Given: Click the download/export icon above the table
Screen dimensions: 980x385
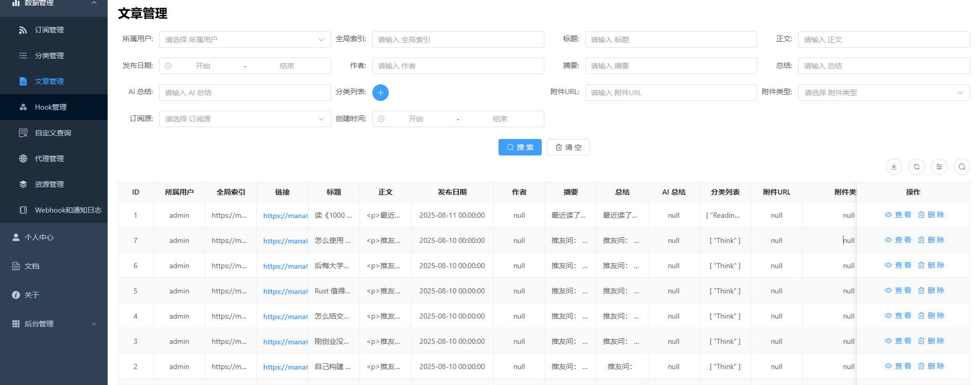Looking at the screenshot, I should tap(894, 167).
